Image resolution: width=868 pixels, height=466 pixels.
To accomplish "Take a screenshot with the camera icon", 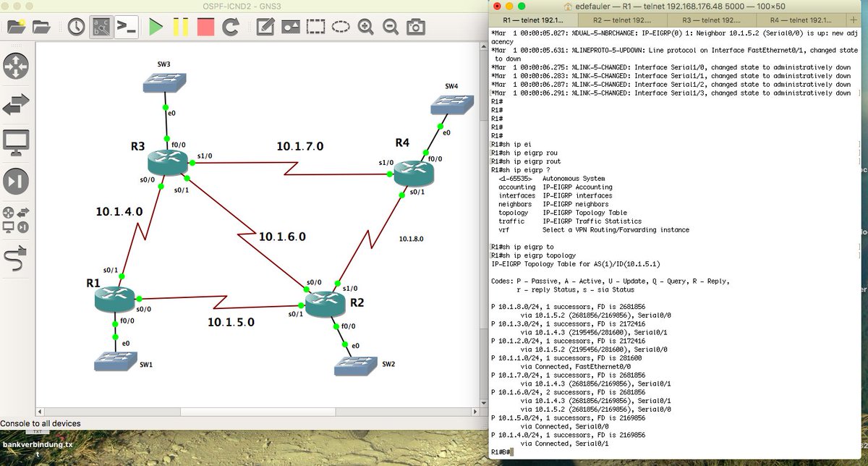I will tap(415, 27).
